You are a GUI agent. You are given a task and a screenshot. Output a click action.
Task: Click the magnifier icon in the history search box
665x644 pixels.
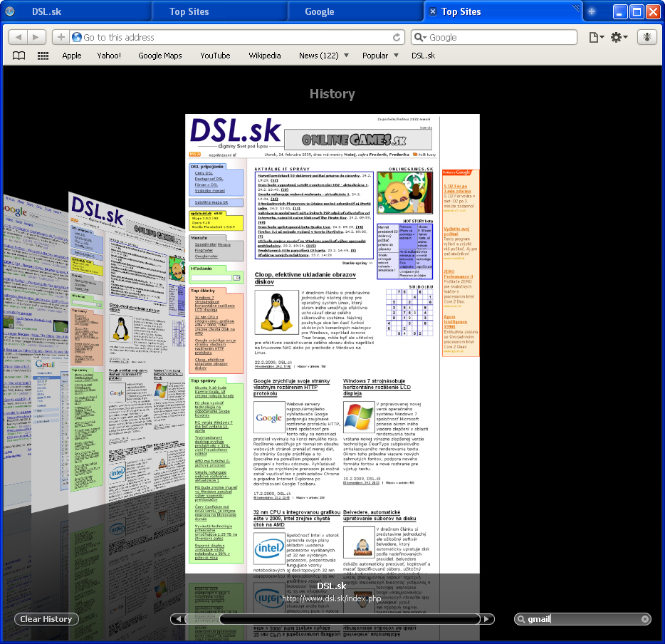point(521,619)
